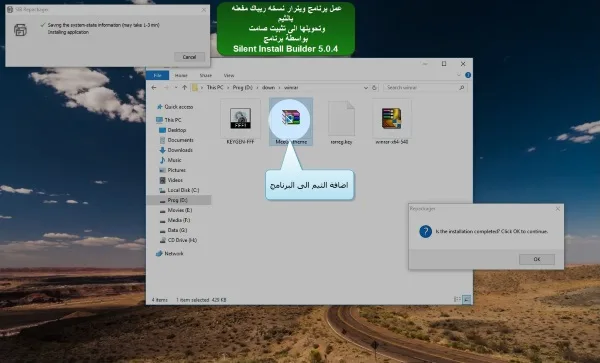
Task: Open the Explorer help icon
Action: tap(468, 75)
